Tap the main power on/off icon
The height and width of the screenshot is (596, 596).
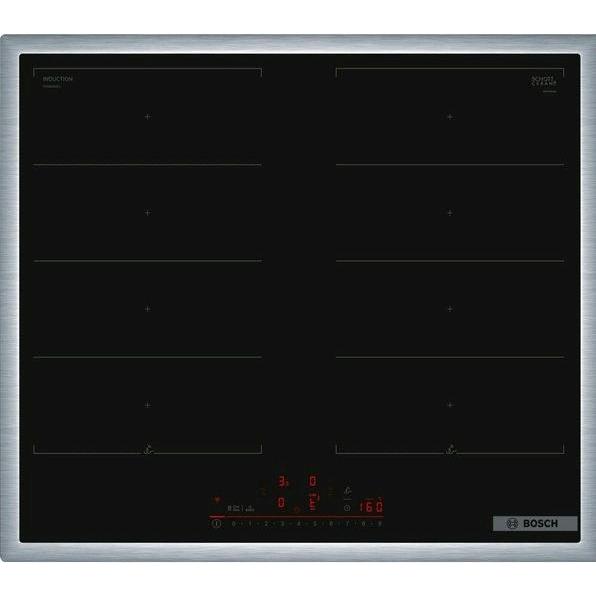click(217, 524)
